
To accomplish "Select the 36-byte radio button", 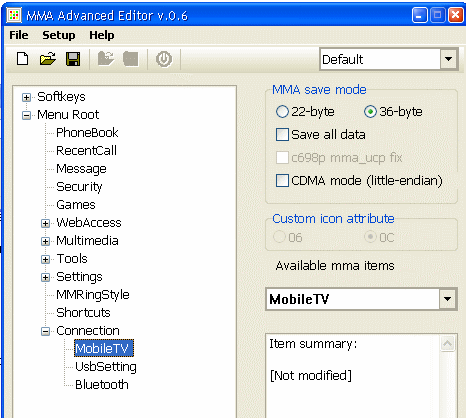I will (370, 112).
